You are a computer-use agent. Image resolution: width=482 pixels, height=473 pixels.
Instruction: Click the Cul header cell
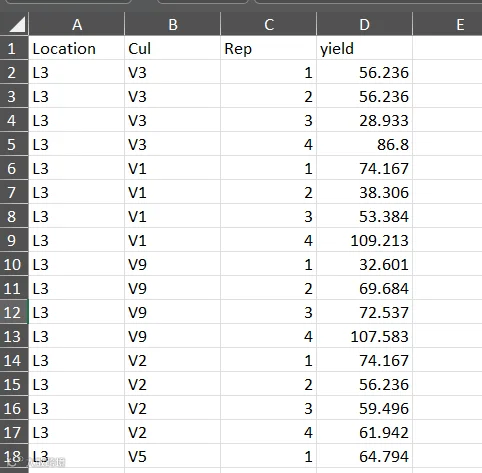tap(172, 48)
